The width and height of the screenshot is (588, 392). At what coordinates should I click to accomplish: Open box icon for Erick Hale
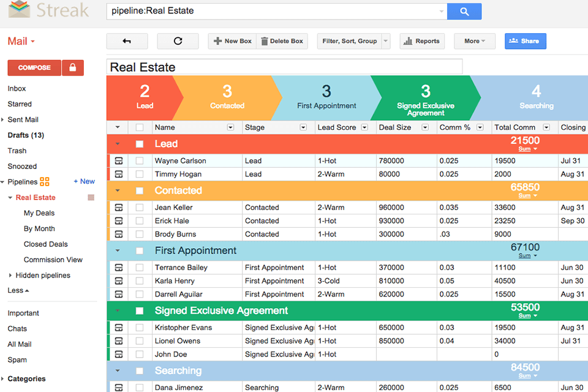(x=118, y=221)
